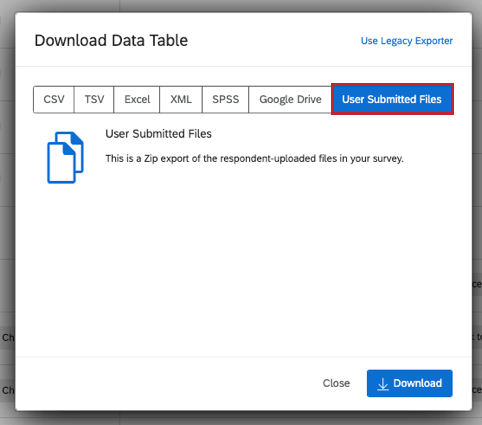Switch to the CSV export tab
This screenshot has width=482, height=425.
[x=54, y=99]
